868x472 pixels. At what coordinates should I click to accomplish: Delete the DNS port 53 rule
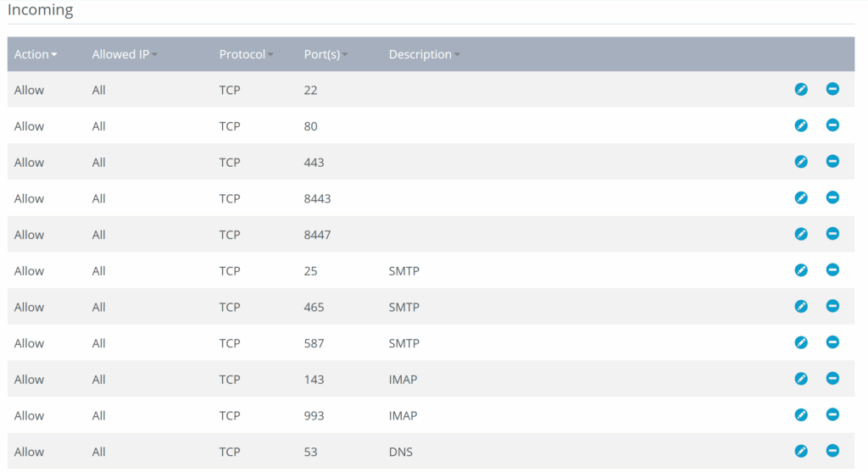[832, 451]
